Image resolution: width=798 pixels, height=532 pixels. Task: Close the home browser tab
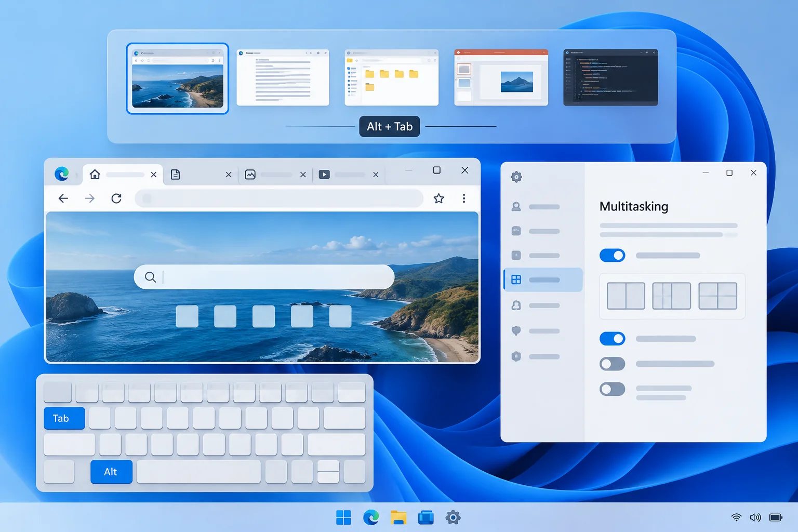click(x=154, y=175)
